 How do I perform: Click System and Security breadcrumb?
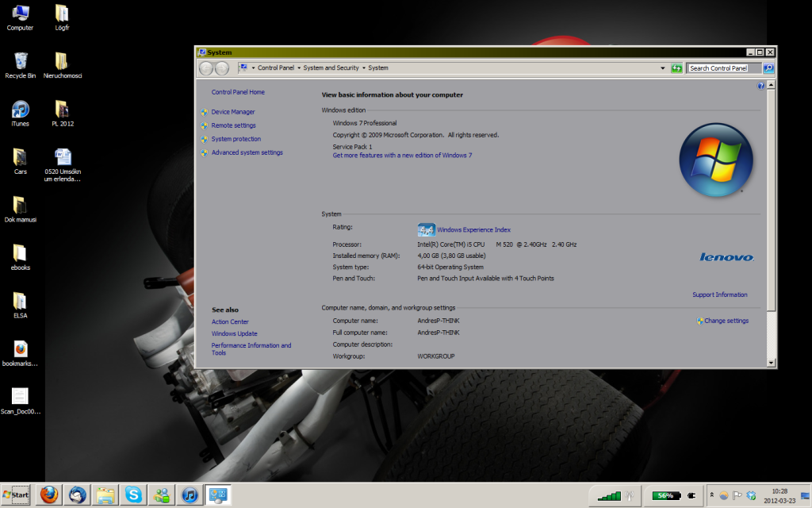click(331, 68)
